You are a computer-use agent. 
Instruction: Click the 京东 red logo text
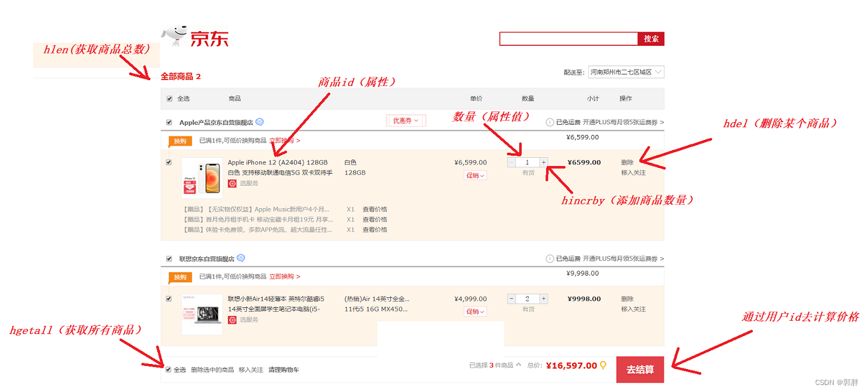(x=209, y=39)
